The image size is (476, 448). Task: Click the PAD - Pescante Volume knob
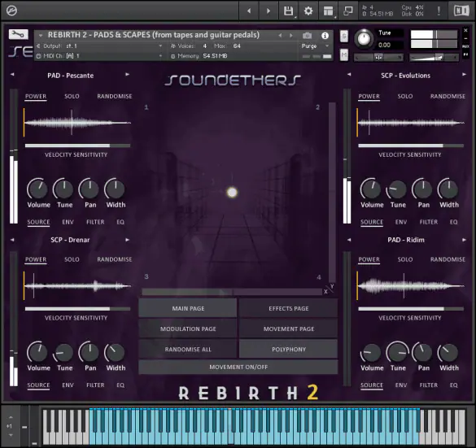tap(37, 189)
